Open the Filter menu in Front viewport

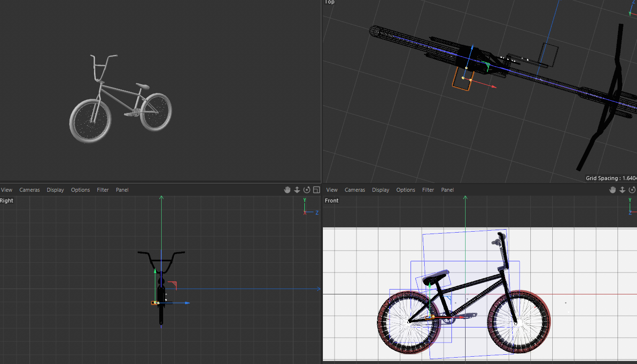point(428,190)
